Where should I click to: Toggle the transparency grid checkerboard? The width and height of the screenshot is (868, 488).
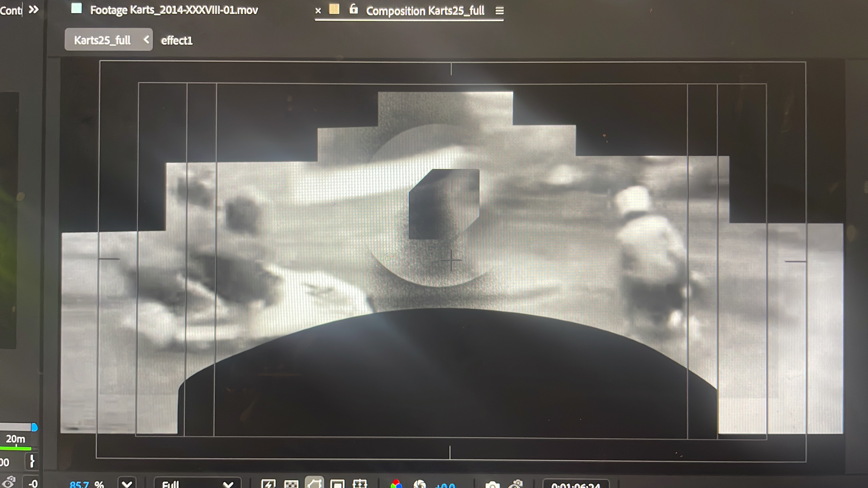[291, 484]
